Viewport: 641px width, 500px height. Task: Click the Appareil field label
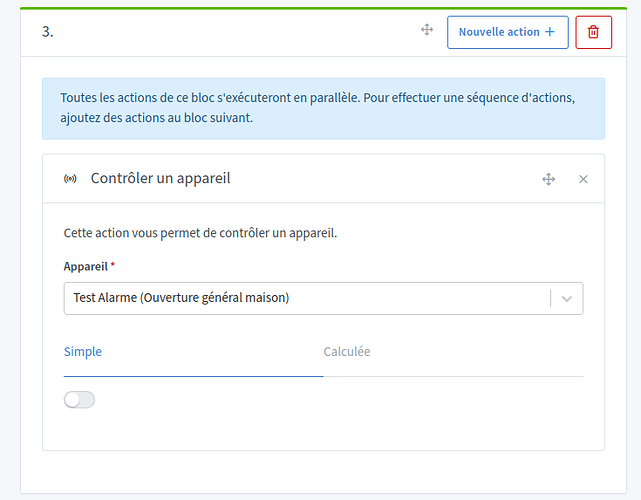[x=84, y=267]
